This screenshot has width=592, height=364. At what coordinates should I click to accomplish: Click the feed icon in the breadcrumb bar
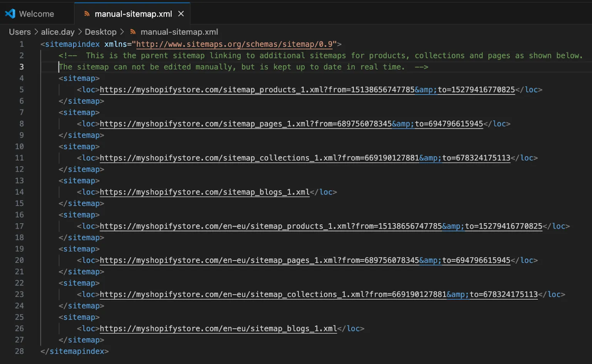pyautogui.click(x=133, y=32)
